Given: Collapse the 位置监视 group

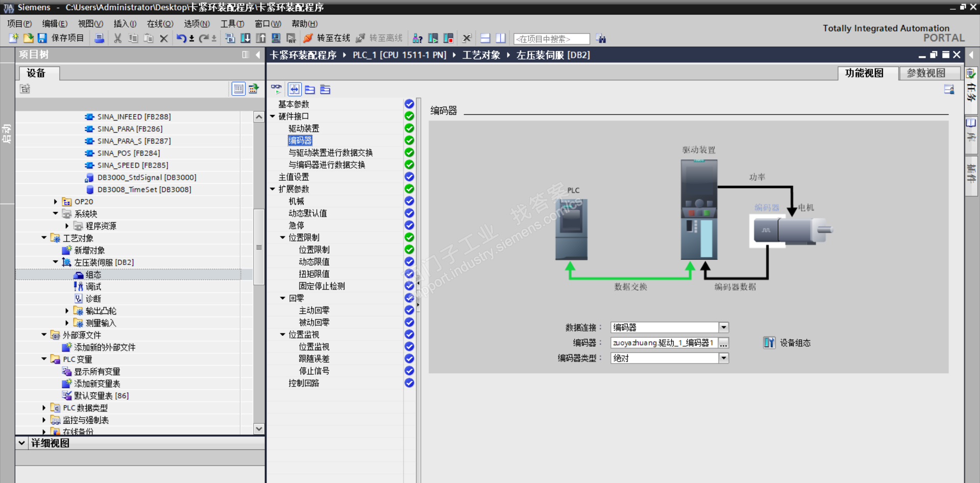Looking at the screenshot, I should [283, 334].
